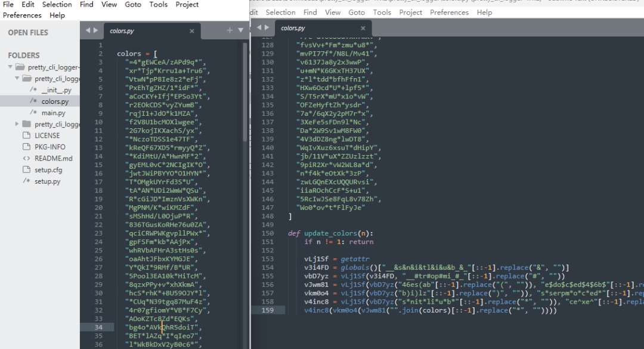This screenshot has height=349, width=644.
Task: Click 'if n != 1: return' line
Action: 339,242
